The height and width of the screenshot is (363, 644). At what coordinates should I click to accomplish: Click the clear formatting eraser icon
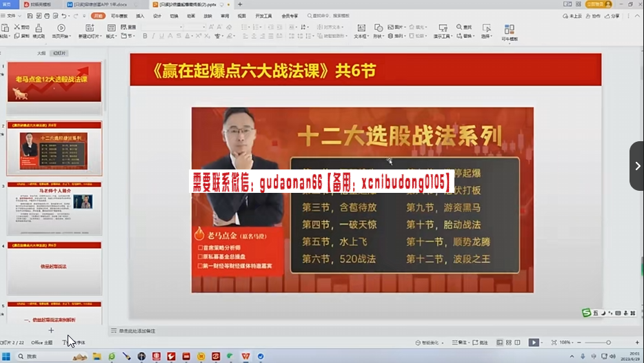[x=229, y=27]
